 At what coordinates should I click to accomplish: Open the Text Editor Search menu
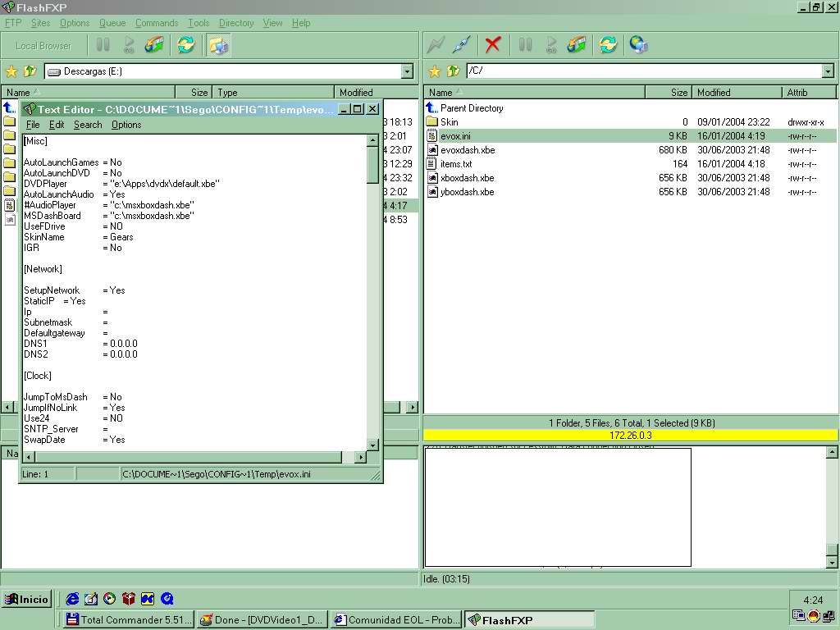click(x=88, y=125)
